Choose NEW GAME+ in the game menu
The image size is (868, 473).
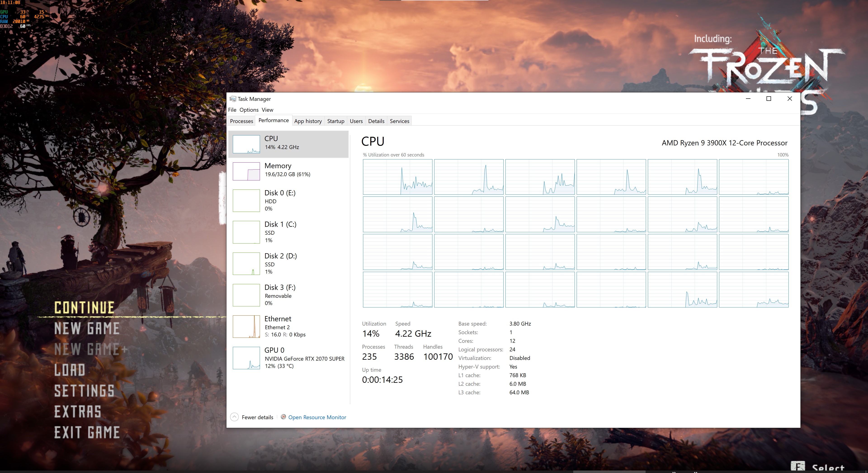click(91, 349)
